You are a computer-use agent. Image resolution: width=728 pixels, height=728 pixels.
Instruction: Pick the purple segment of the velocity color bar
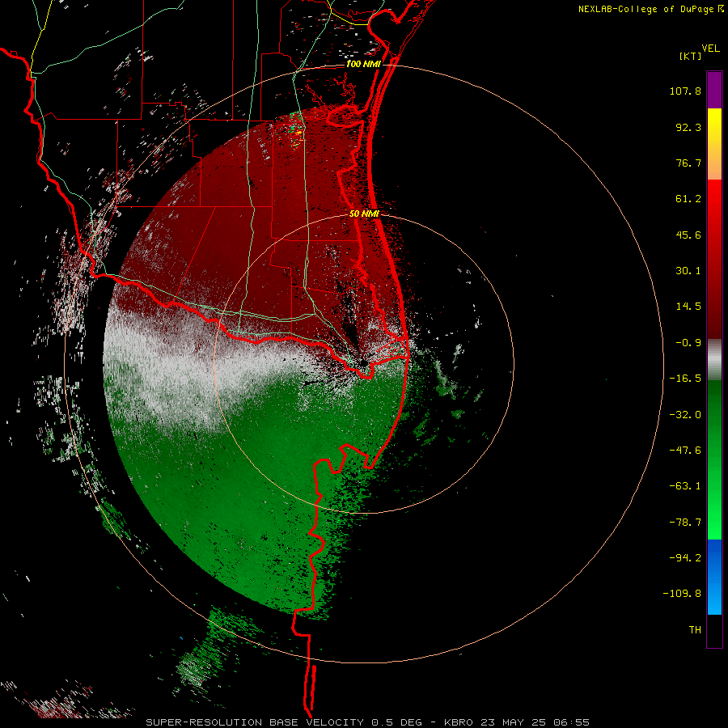[x=714, y=90]
